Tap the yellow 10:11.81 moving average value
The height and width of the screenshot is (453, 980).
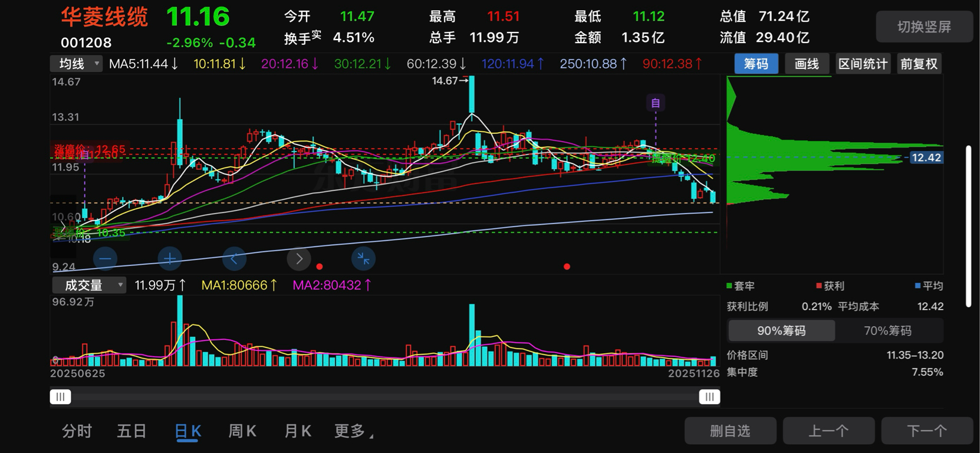pyautogui.click(x=219, y=64)
